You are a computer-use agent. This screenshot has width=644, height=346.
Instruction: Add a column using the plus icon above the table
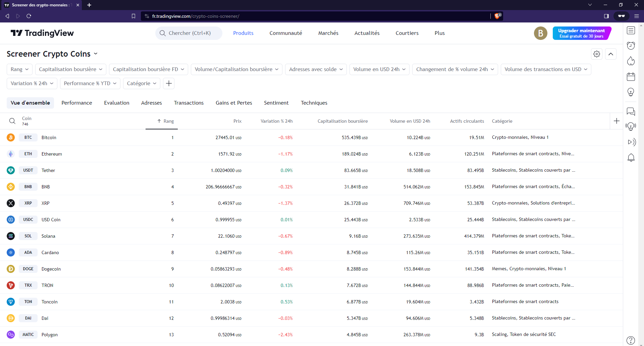617,121
